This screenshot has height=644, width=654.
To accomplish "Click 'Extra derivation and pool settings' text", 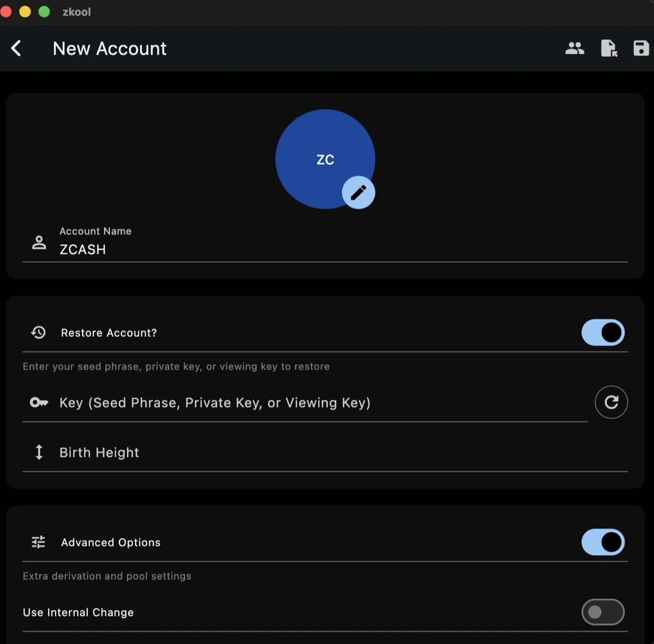I will point(107,576).
